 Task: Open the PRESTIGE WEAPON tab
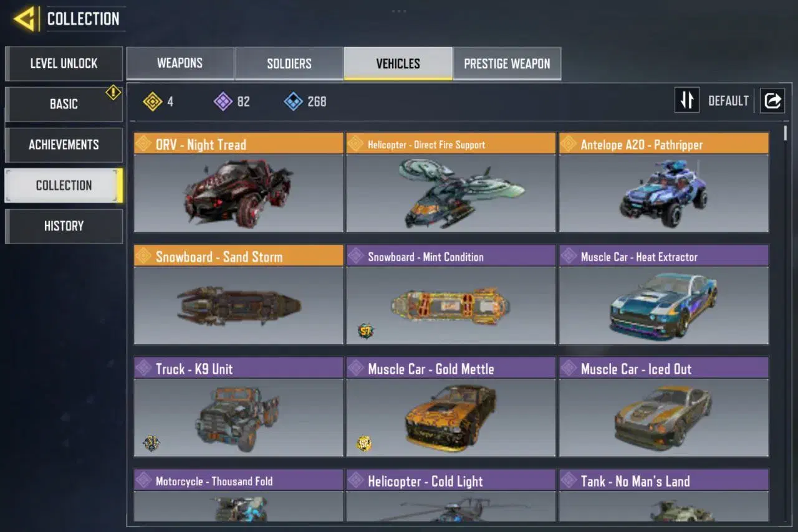[x=507, y=64]
